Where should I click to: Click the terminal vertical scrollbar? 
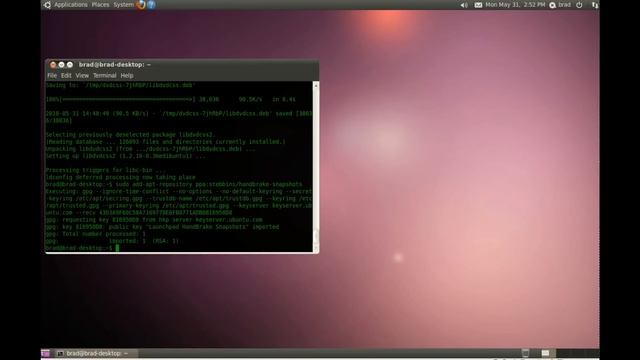(x=316, y=167)
